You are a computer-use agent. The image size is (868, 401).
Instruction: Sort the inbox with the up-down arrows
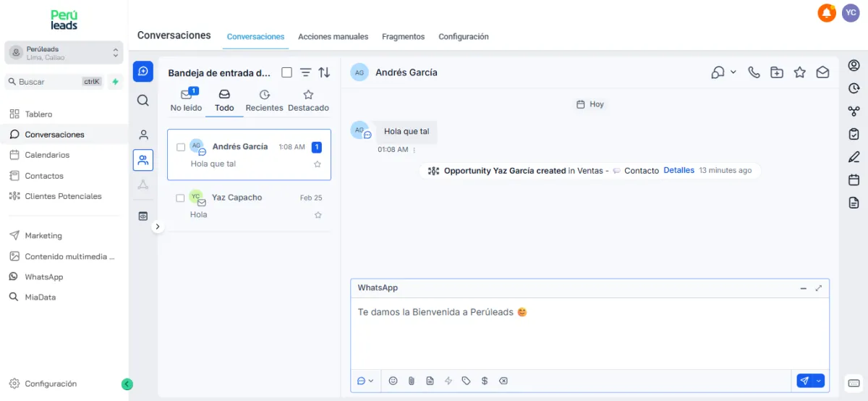tap(324, 72)
